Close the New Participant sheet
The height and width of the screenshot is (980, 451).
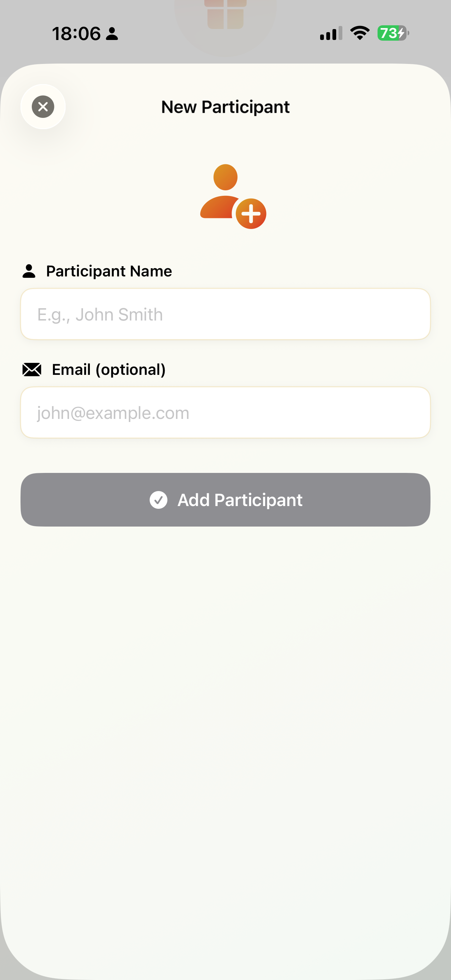[43, 107]
